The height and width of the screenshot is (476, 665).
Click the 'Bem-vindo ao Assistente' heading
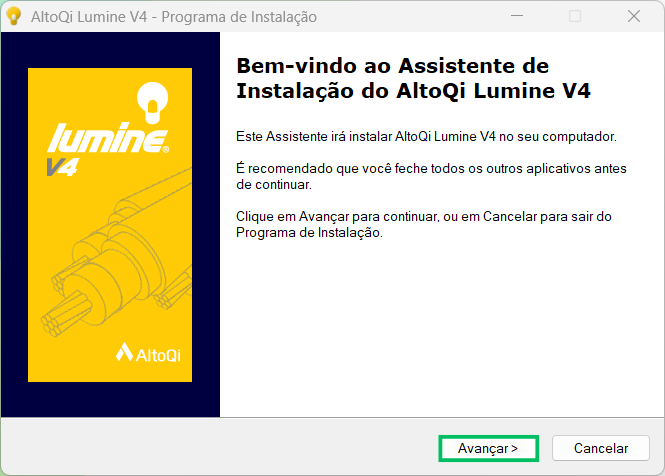click(x=414, y=78)
